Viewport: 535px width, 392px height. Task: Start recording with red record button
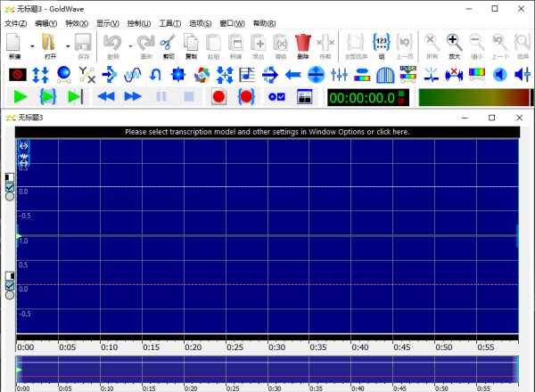coord(218,97)
